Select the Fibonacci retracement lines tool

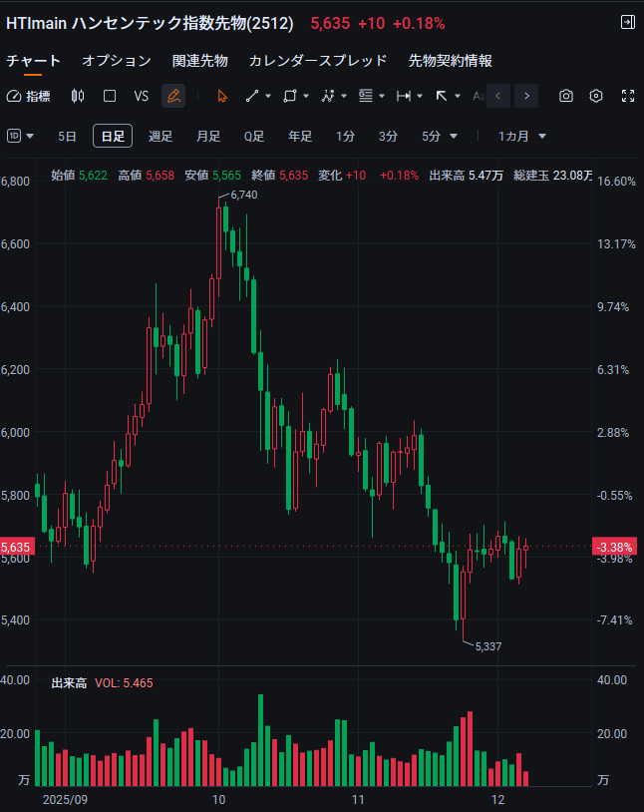(x=366, y=97)
